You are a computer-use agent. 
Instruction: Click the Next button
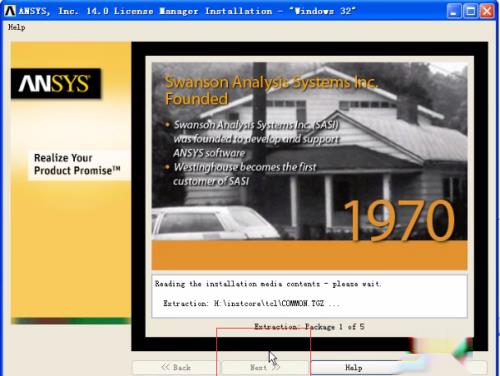(265, 368)
